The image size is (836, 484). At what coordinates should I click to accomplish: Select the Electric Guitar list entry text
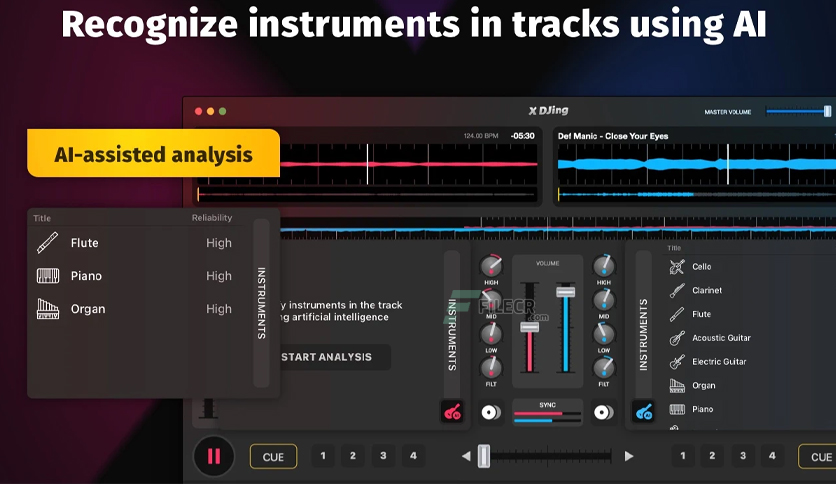[x=719, y=362]
